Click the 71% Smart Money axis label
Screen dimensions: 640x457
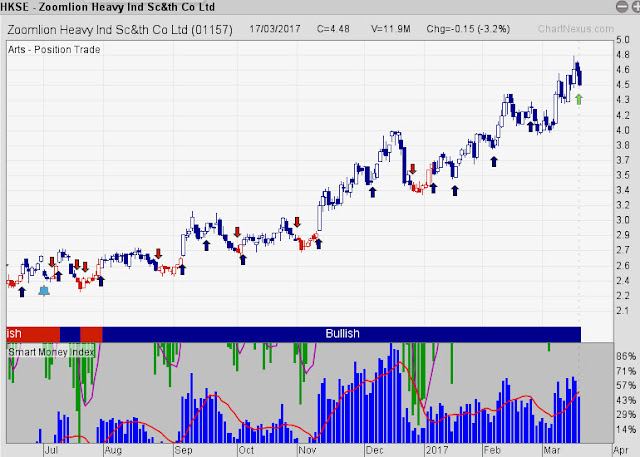(626, 371)
